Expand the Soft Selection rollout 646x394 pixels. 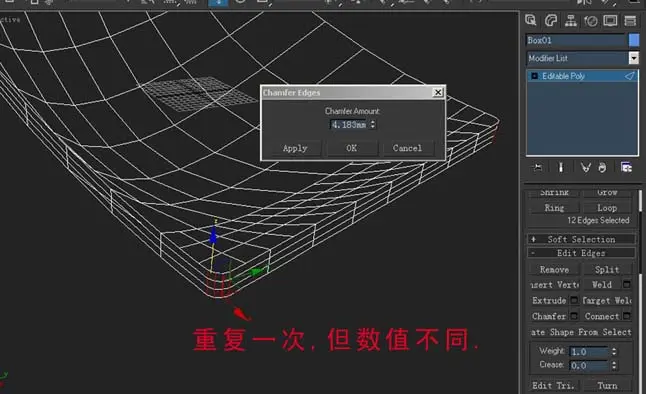pos(581,239)
